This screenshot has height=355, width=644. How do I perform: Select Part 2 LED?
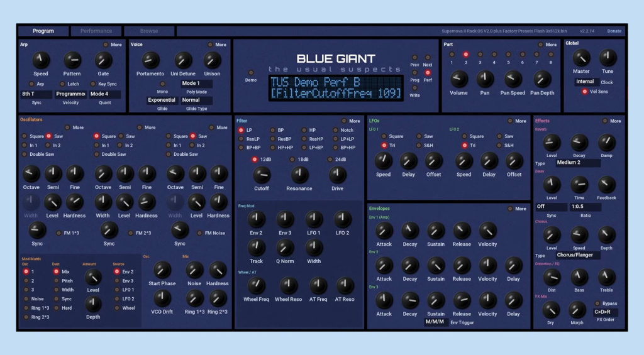[x=466, y=54]
